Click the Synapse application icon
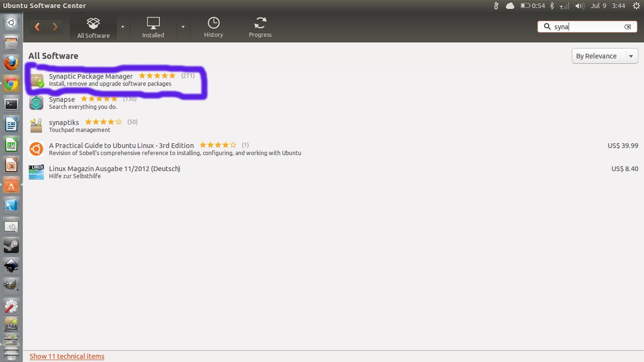This screenshot has height=362, width=644. pyautogui.click(x=36, y=103)
